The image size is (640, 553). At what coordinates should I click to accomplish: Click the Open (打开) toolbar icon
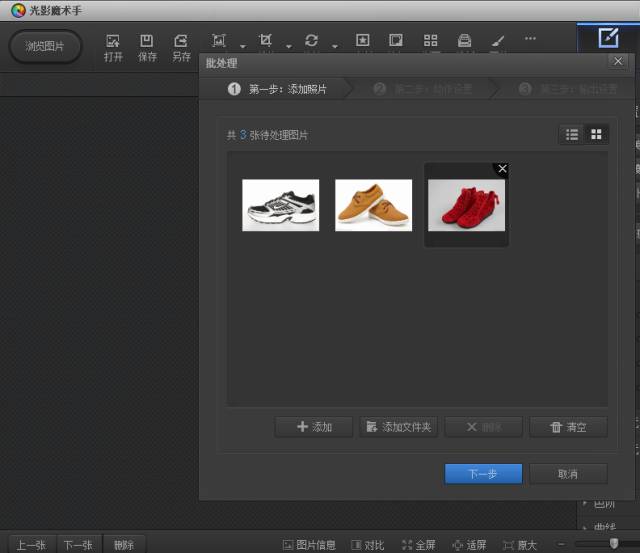tap(113, 47)
